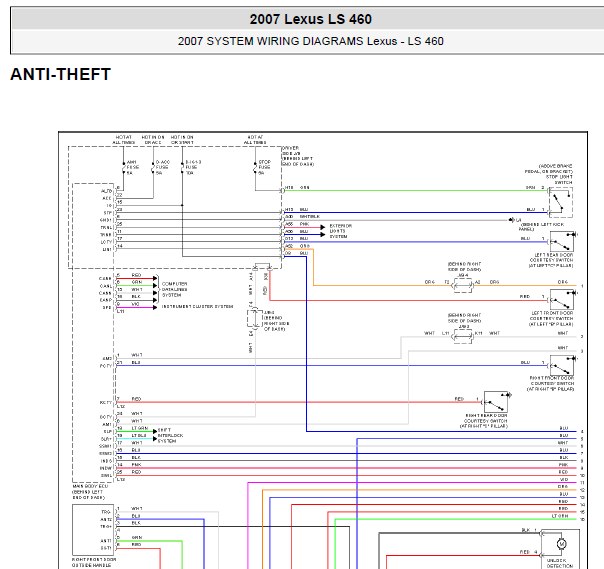Click the 'WHT/BLK' wire color label
Image resolution: width=604 pixels, height=569 pixels.
[x=310, y=217]
